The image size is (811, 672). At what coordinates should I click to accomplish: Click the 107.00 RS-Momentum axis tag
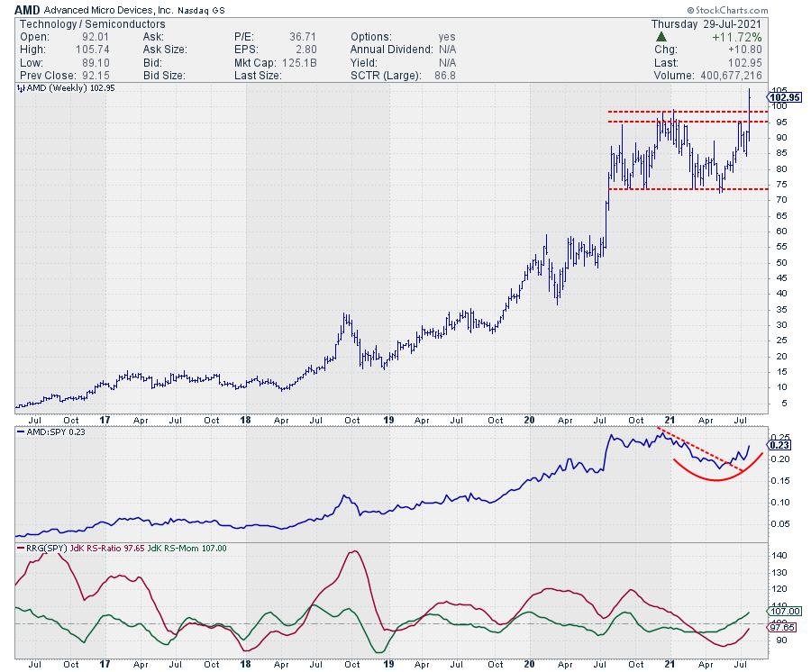(781, 611)
